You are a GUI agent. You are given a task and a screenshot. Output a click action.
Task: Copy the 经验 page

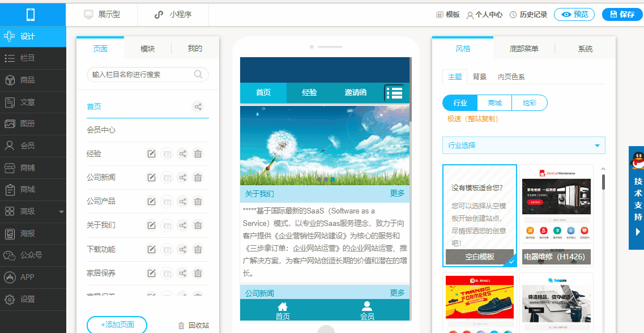tap(167, 154)
